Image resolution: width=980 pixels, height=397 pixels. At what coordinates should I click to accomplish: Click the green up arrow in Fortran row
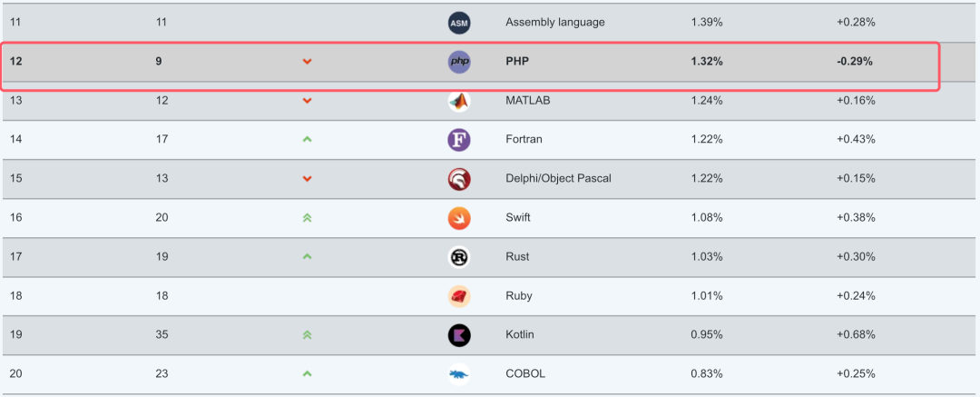pyautogui.click(x=307, y=139)
